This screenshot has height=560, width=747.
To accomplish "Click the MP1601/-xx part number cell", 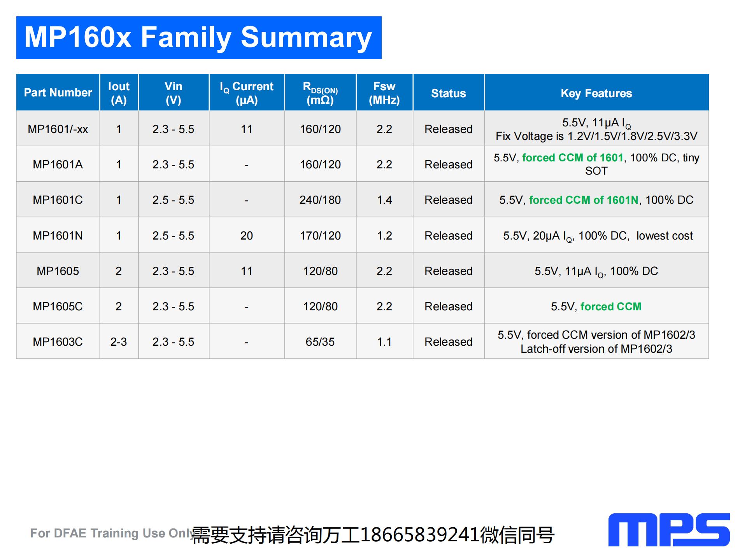I will point(58,129).
